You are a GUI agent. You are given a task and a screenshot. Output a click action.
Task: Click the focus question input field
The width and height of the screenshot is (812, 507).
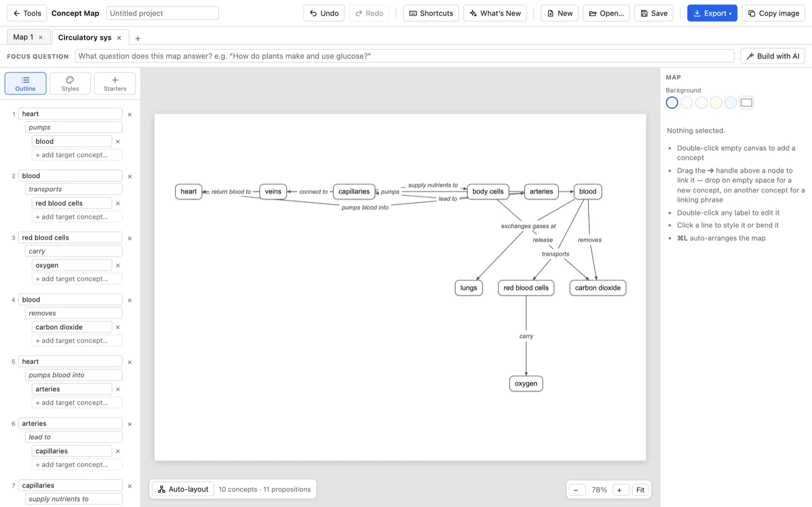coord(404,56)
